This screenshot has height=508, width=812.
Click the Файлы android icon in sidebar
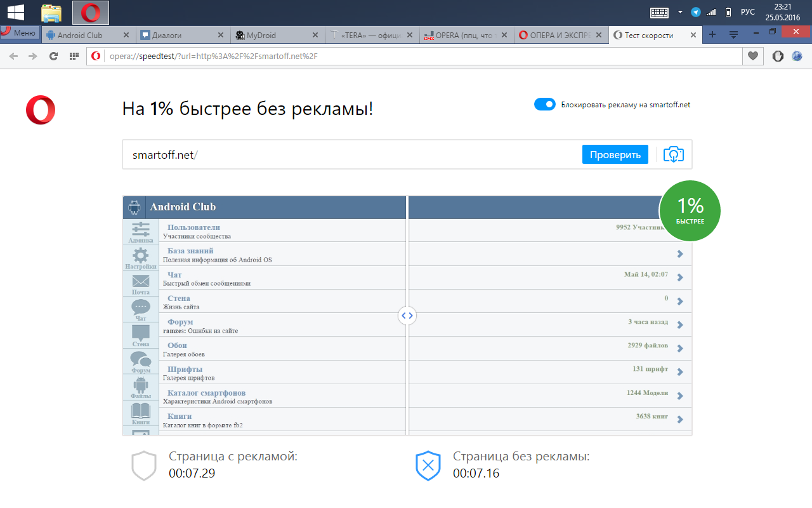coord(140,385)
